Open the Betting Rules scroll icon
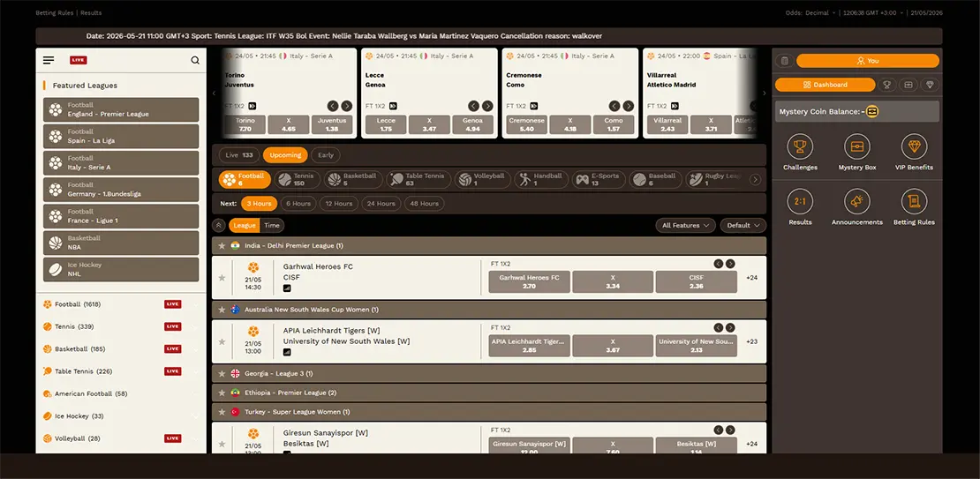The image size is (980, 479). tap(914, 202)
